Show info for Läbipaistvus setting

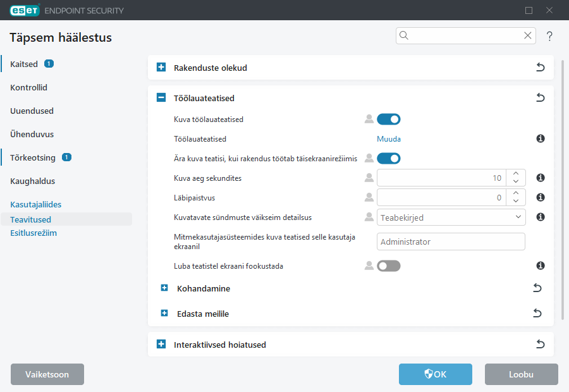(541, 197)
